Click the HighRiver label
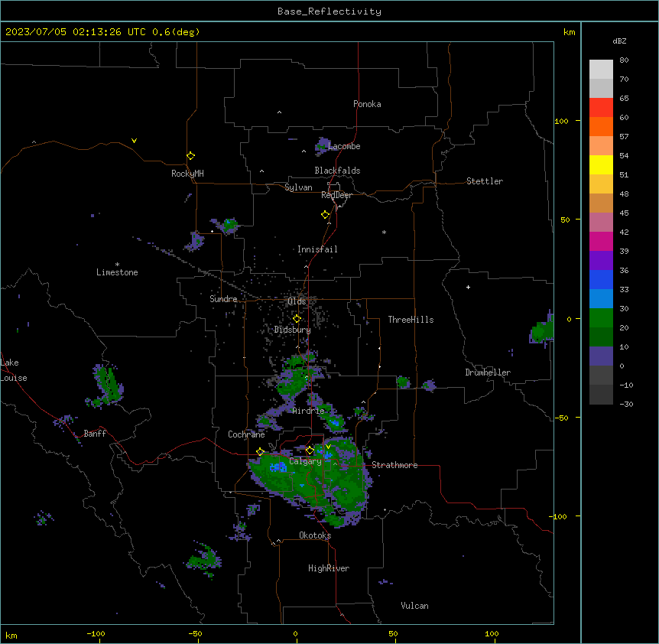The width and height of the screenshot is (659, 644). [x=329, y=568]
